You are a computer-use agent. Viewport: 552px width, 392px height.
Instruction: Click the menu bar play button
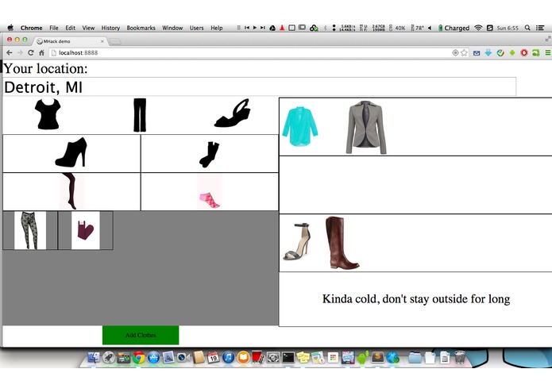(x=255, y=28)
